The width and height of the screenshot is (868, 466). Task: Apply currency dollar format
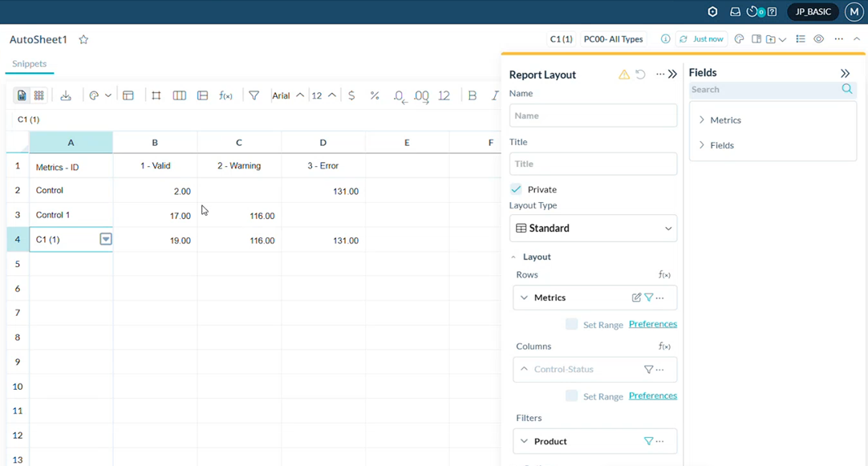351,95
